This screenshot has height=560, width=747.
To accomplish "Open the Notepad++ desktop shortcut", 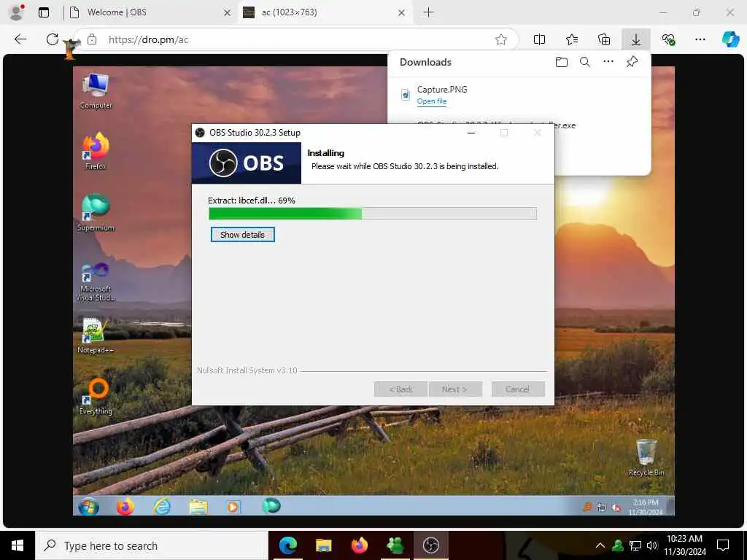I will coord(96,335).
